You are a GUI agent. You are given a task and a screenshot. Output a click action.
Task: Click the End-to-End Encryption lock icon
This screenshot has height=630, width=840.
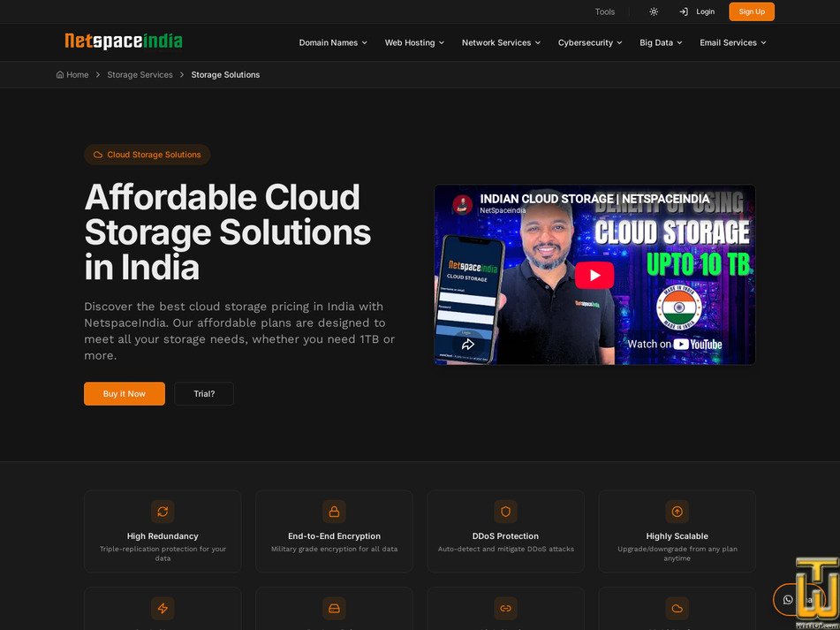(x=334, y=512)
